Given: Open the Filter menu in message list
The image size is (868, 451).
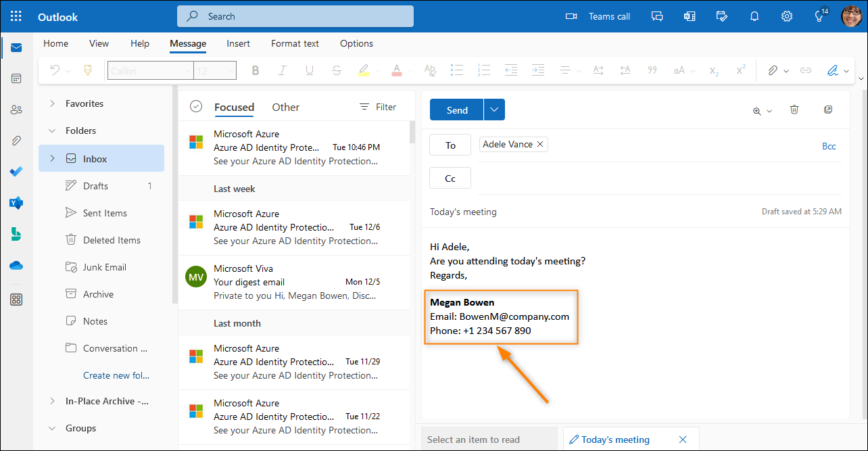Looking at the screenshot, I should [x=378, y=107].
